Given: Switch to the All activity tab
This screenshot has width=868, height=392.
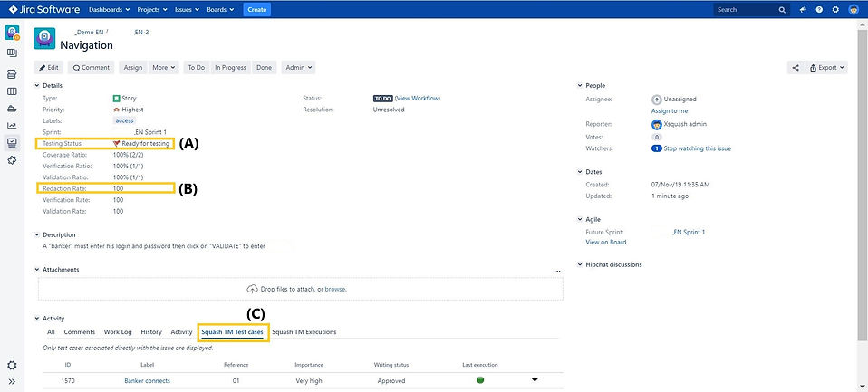Looking at the screenshot, I should pyautogui.click(x=51, y=332).
